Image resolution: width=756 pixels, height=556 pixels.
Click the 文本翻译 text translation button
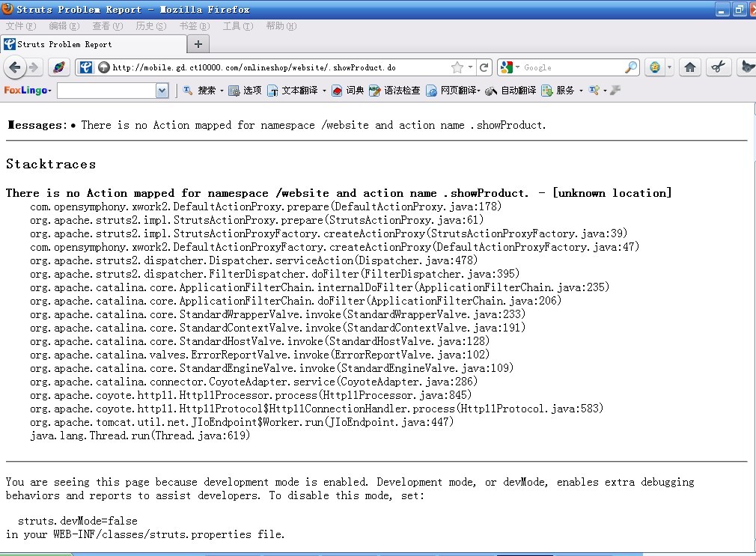tap(293, 91)
